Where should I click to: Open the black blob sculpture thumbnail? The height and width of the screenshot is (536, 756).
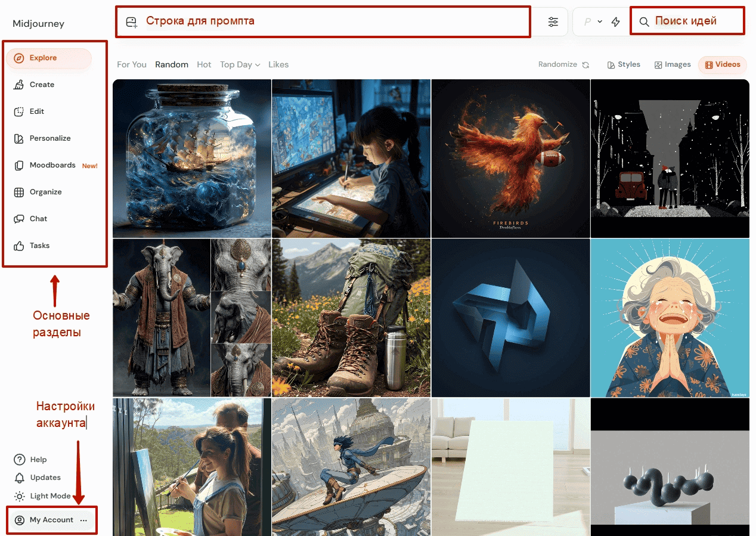pos(670,467)
